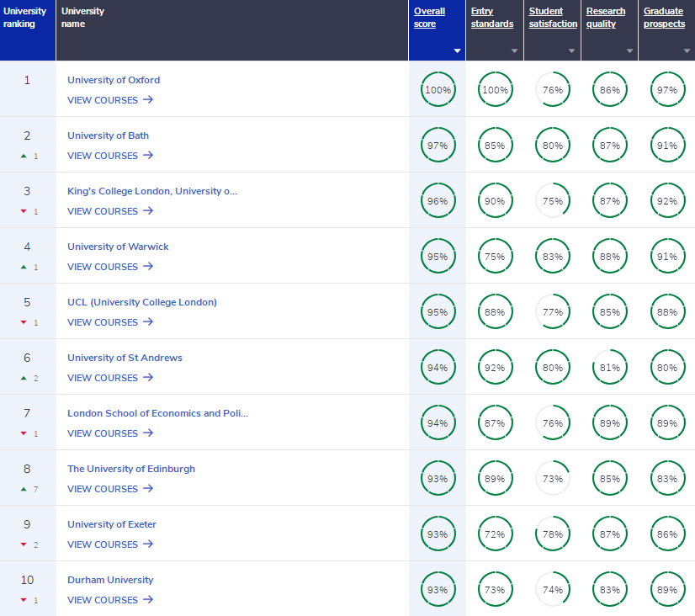Click Durham's 83% research quality ring
The width and height of the screenshot is (695, 616).
[610, 589]
